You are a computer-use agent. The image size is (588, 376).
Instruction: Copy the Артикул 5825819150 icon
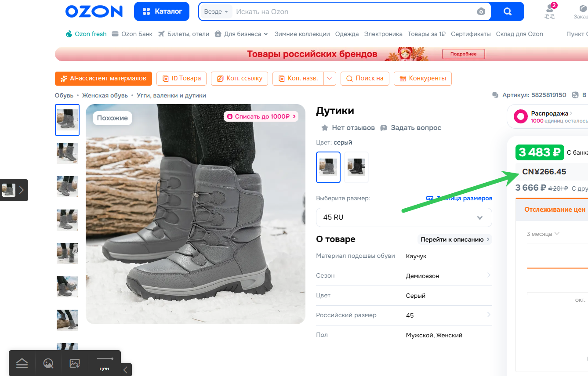tap(495, 95)
